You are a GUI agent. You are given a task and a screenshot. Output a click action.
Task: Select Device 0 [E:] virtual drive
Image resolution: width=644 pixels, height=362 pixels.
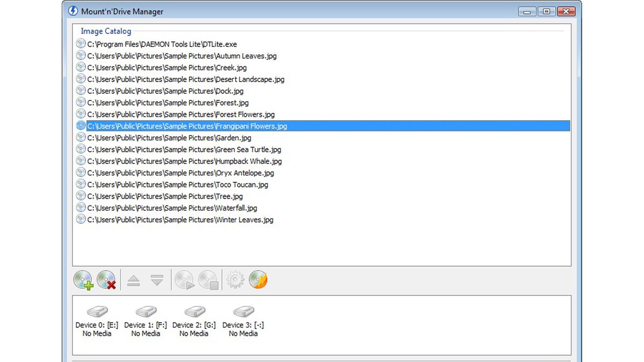click(x=97, y=321)
